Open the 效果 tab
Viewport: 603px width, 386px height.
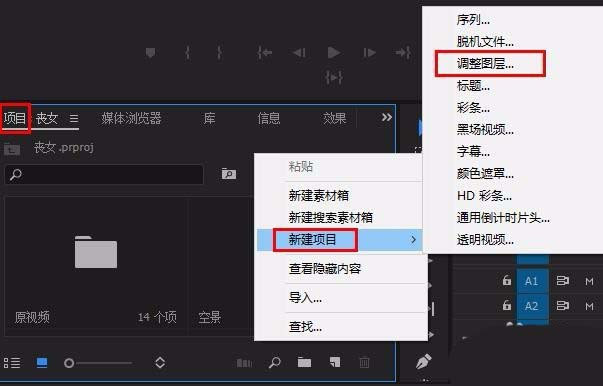pyautogui.click(x=334, y=118)
